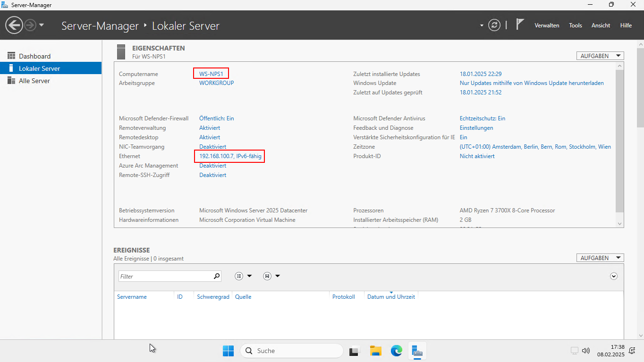This screenshot has width=644, height=362.
Task: Click the network icon in system tray
Action: tap(575, 351)
